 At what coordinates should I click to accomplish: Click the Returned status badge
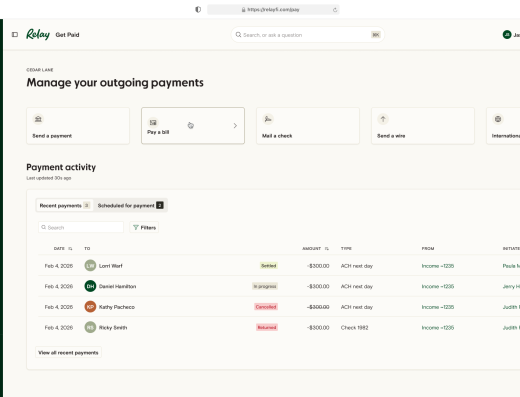coord(267,328)
